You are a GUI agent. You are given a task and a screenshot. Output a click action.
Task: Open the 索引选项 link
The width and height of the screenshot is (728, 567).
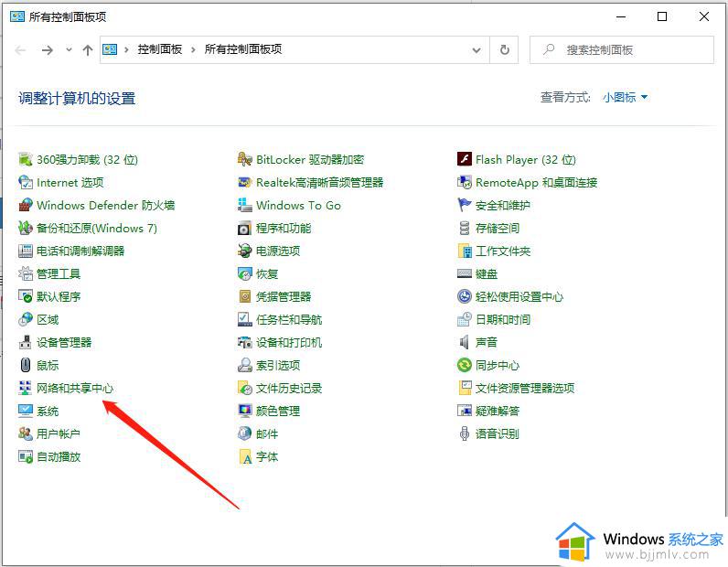pyautogui.click(x=278, y=366)
